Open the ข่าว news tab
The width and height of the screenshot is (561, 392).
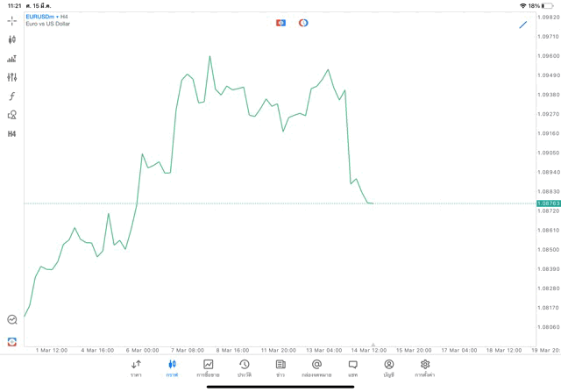[280, 368]
